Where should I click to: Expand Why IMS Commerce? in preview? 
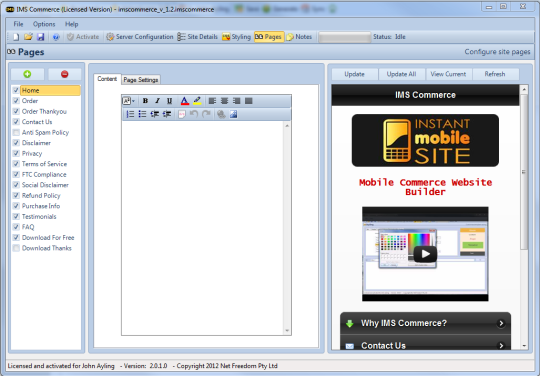point(425,323)
